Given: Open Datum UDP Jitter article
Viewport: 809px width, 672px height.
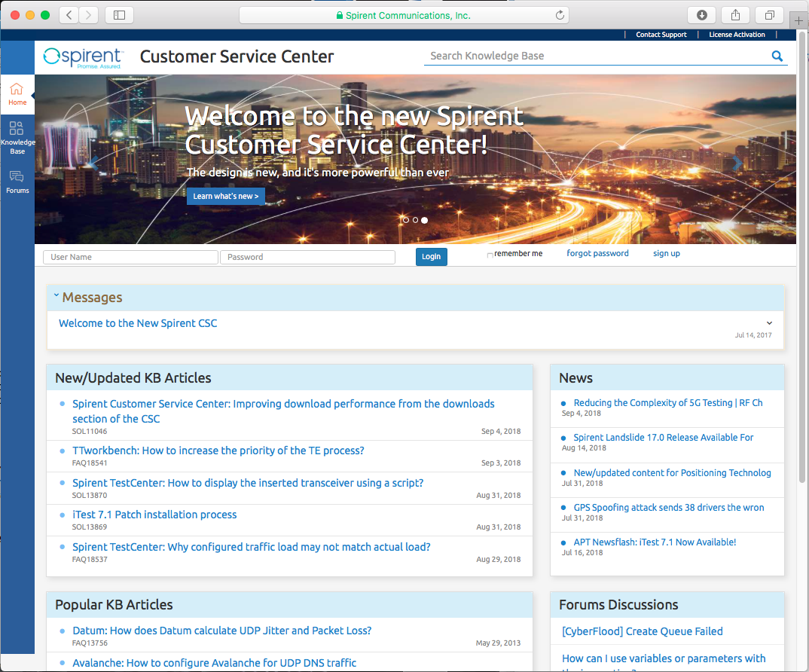Looking at the screenshot, I should [x=222, y=631].
